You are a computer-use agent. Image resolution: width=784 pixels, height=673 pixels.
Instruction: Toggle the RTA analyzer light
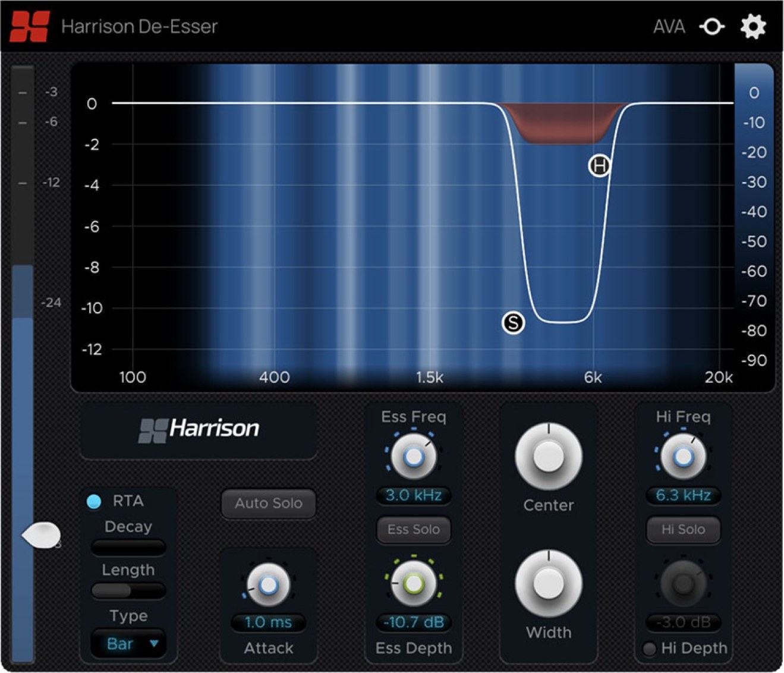click(94, 502)
